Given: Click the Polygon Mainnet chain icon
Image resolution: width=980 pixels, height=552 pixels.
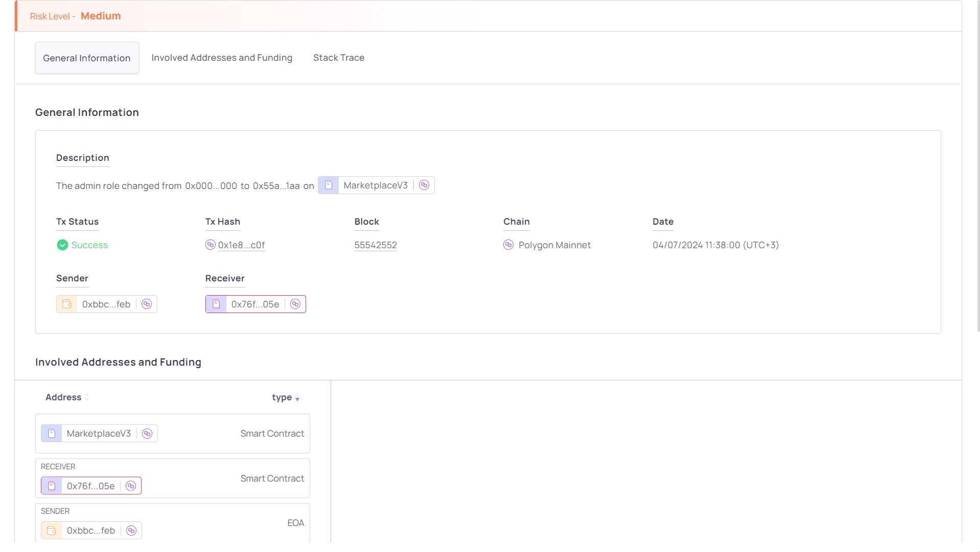Looking at the screenshot, I should point(508,245).
